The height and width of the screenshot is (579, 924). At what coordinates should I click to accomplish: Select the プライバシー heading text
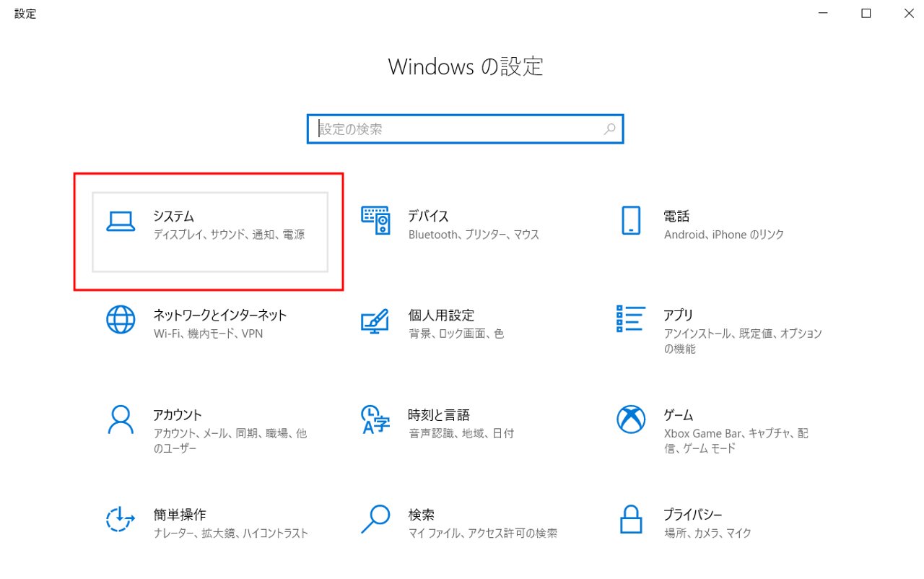click(x=692, y=515)
